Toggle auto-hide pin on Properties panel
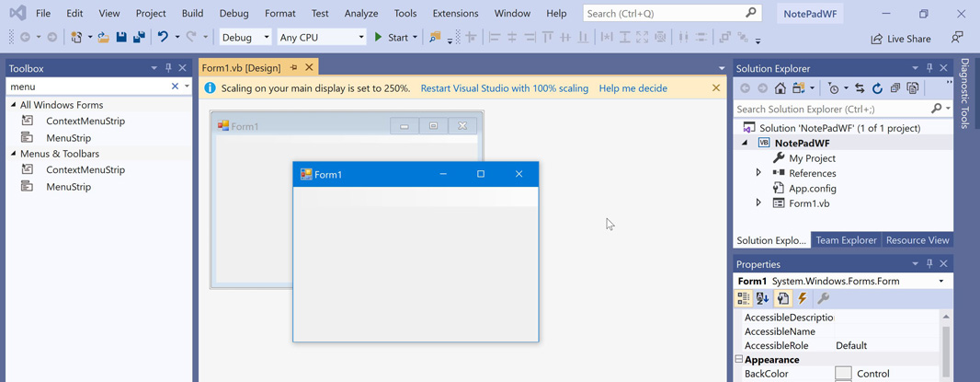Image resolution: width=980 pixels, height=382 pixels. coord(929,264)
